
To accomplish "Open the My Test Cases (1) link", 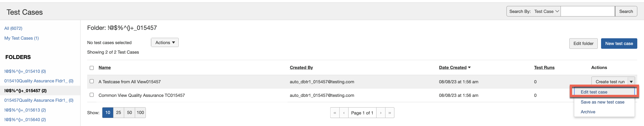I will (21, 38).
